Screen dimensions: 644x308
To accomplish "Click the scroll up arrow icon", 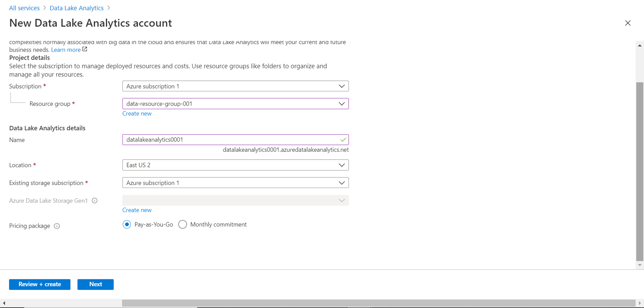I will 639,46.
